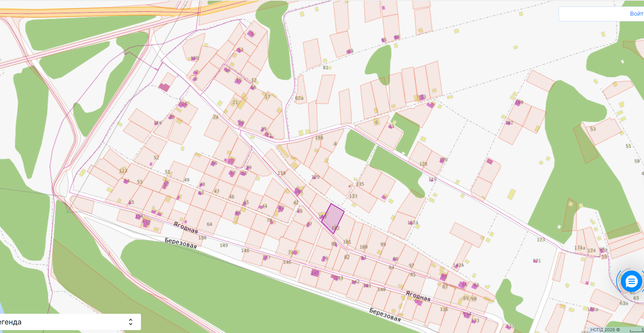This screenshot has height=333, width=644.
Task: Click the НСПД 2026 © attribution text
Action: tap(605, 329)
